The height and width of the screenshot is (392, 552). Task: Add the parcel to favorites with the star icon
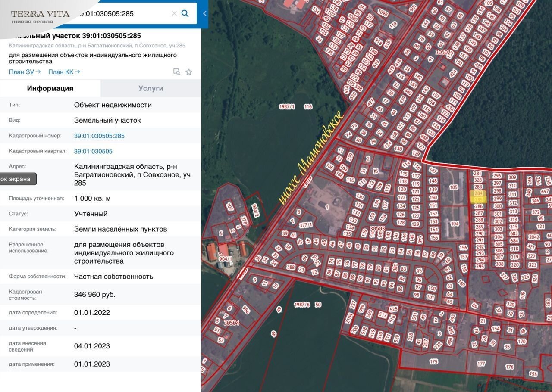188,72
